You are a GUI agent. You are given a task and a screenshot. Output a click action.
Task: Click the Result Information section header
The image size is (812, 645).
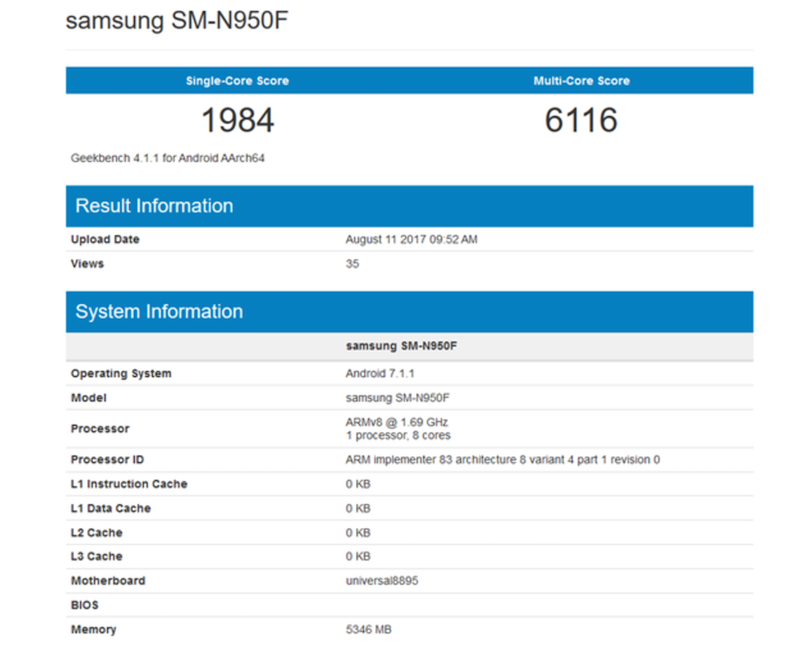click(x=154, y=206)
